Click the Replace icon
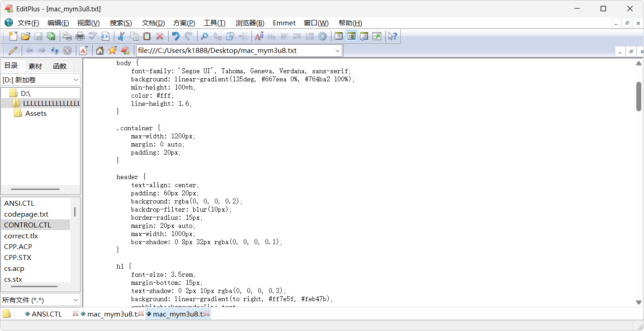The image size is (644, 331). 218,37
